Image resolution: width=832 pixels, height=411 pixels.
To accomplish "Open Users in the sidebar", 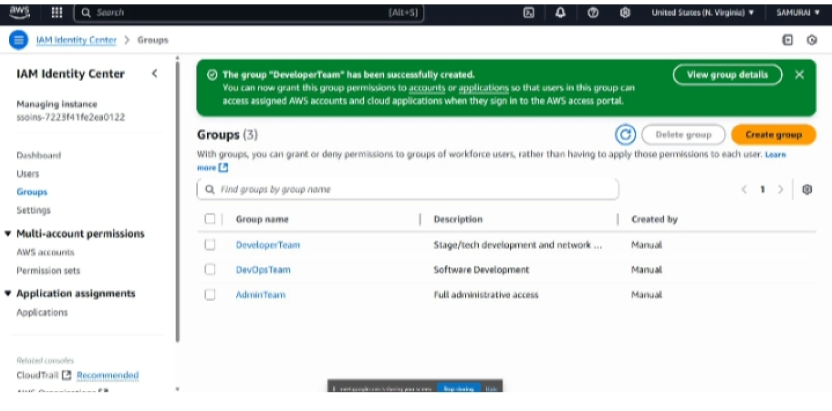I will coord(28,174).
